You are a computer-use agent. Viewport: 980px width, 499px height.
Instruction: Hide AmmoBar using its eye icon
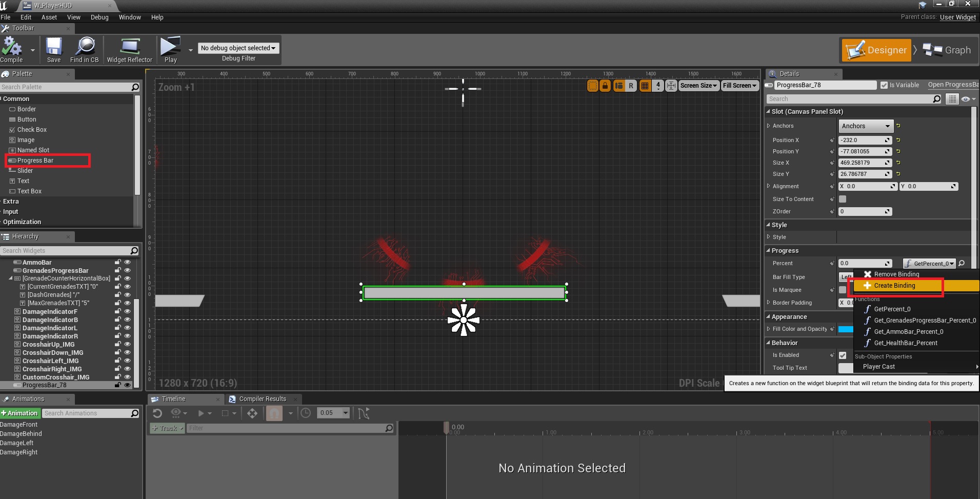pos(128,263)
